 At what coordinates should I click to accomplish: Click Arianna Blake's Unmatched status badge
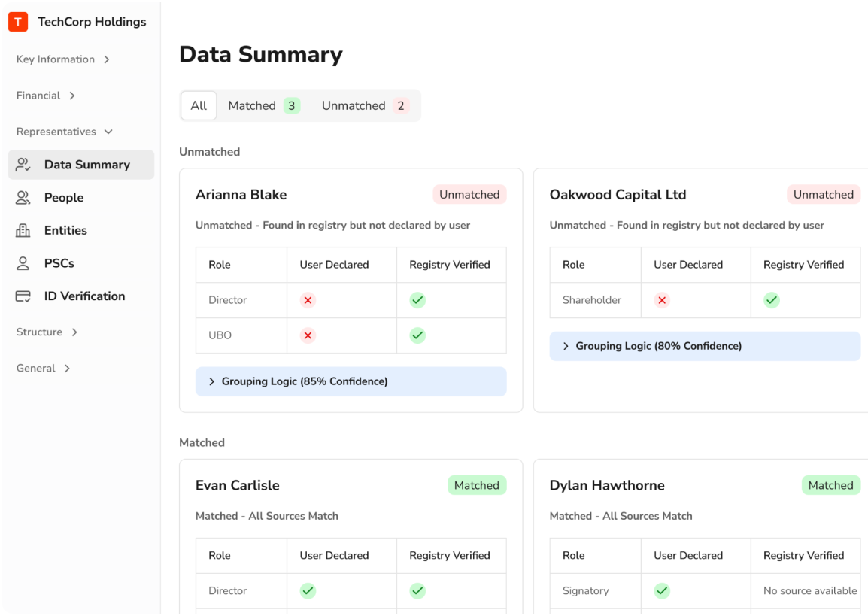point(469,194)
